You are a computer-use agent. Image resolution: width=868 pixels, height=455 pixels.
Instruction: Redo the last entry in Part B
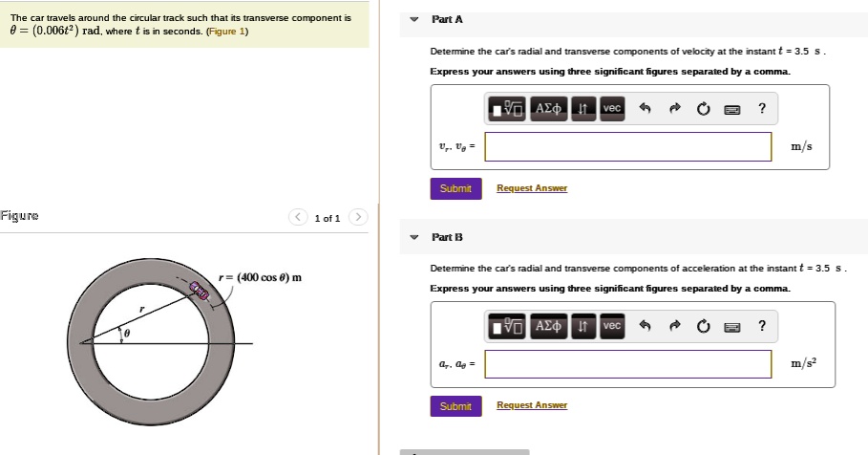pyautogui.click(x=675, y=327)
